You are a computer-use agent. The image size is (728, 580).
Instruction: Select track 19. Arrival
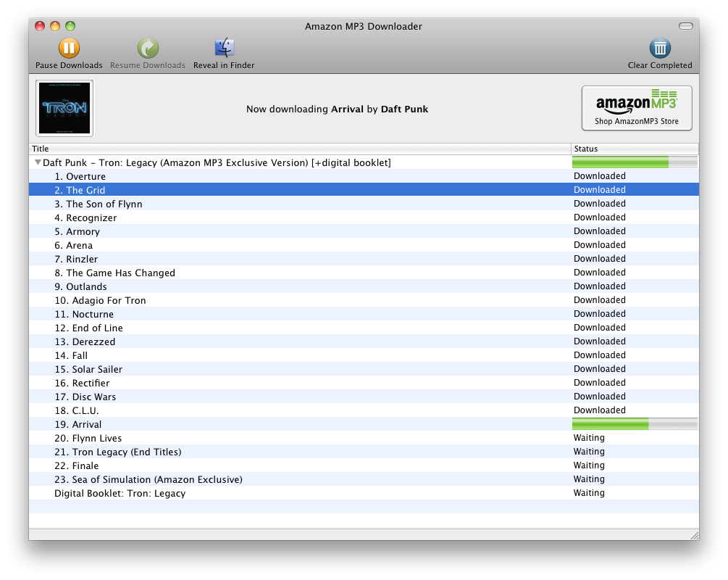[x=364, y=424]
